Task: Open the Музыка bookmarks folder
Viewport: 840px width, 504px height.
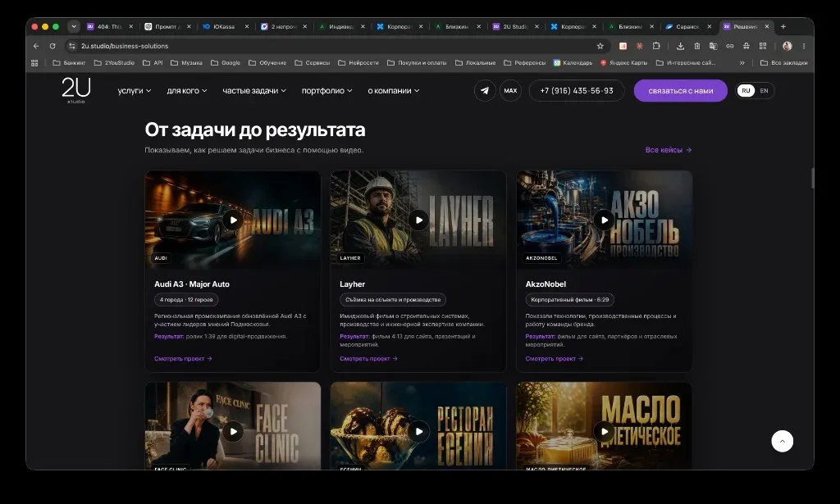Action: point(186,62)
